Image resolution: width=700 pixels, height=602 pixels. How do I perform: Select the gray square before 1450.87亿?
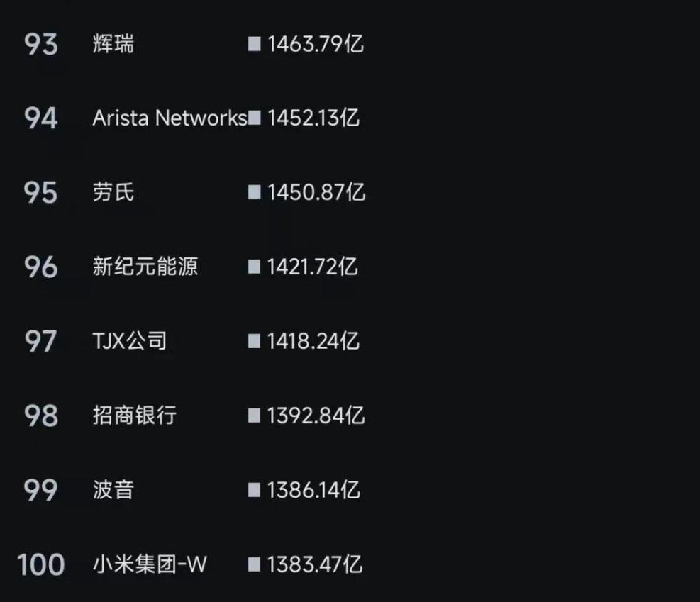[254, 192]
